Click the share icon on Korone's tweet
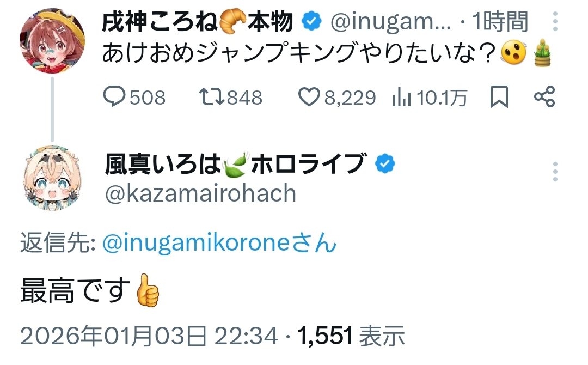The height and width of the screenshot is (365, 588). pos(544,98)
